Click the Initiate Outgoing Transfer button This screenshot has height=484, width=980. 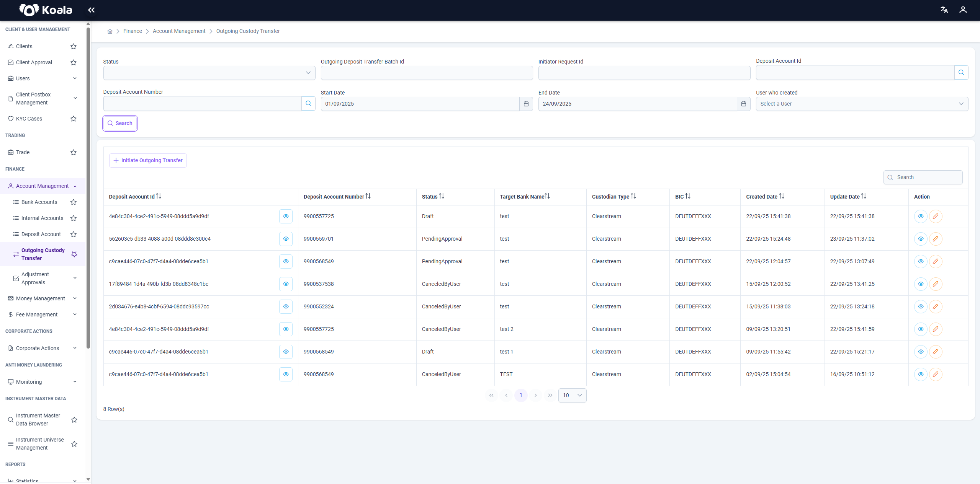pyautogui.click(x=148, y=160)
